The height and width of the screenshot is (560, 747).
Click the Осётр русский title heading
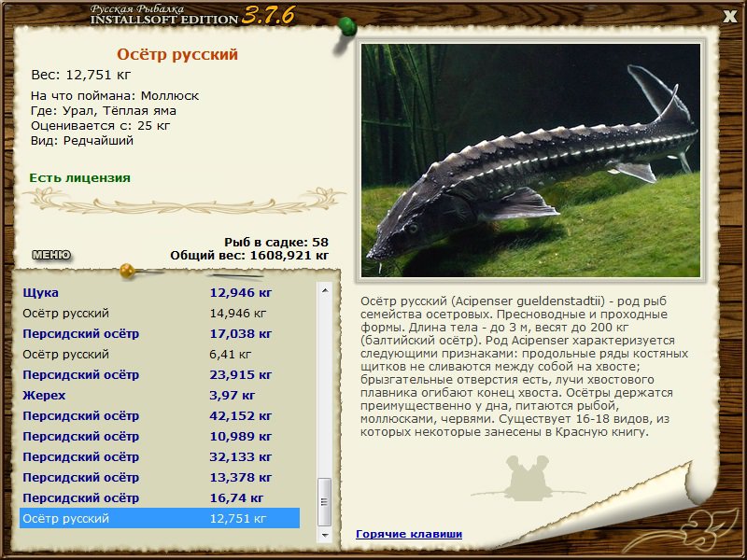coord(177,54)
